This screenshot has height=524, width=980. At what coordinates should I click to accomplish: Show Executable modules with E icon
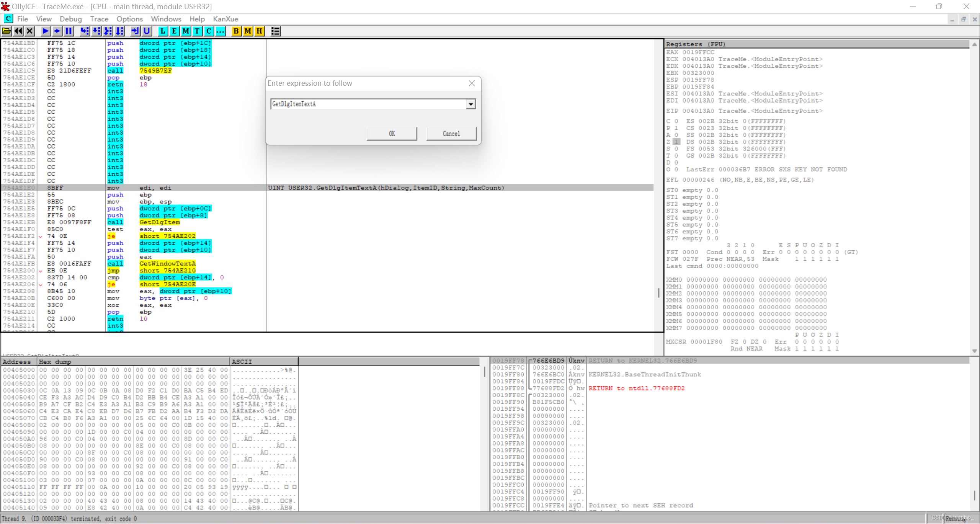[x=174, y=31]
